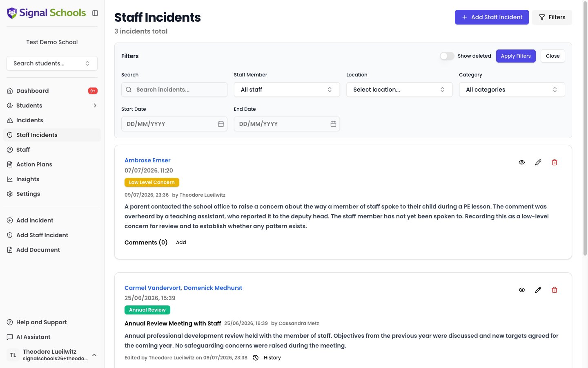Click the history clock icon
588x368 pixels.
256,358
